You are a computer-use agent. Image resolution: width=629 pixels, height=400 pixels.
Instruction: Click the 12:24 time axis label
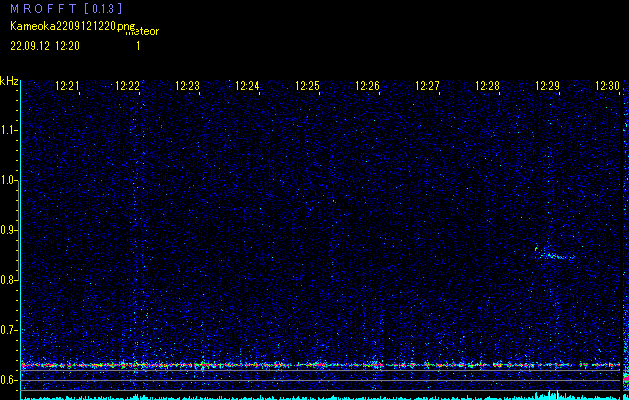247,86
